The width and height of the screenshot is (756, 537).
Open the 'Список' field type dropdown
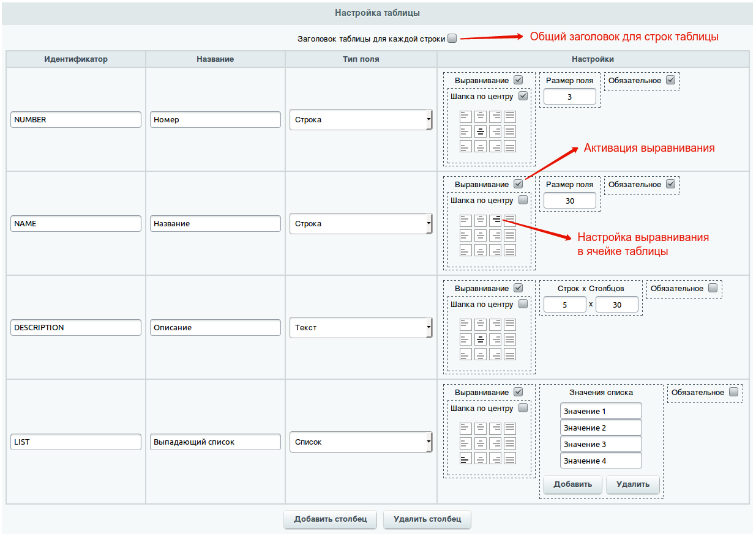(361, 442)
